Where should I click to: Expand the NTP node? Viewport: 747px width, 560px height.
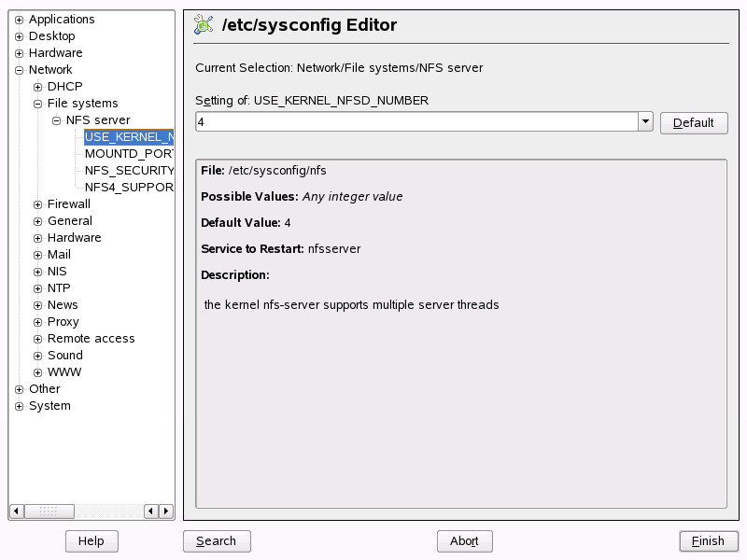(x=37, y=288)
